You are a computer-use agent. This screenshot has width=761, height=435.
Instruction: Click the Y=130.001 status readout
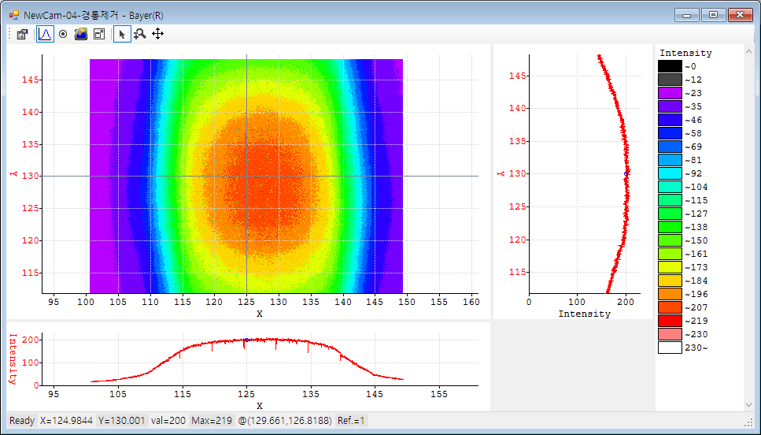(122, 420)
